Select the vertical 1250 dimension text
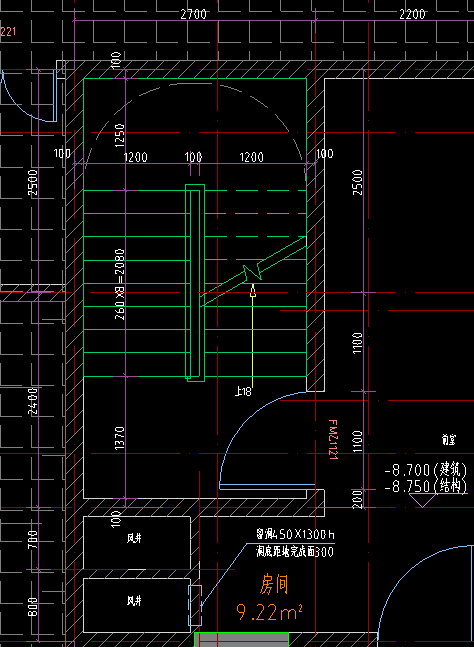Viewport: 474px width, 647px height. click(x=119, y=135)
